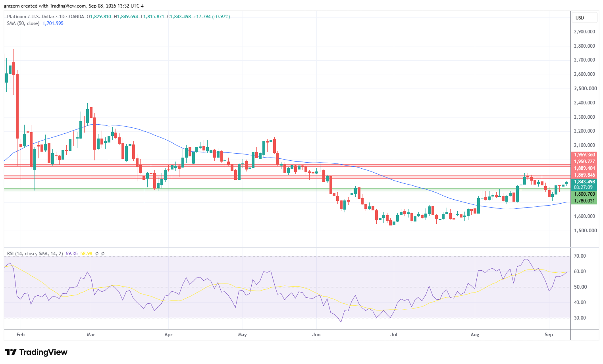The height and width of the screenshot is (364, 603).
Task: Click the Jul label on time axis
Action: coord(394,335)
